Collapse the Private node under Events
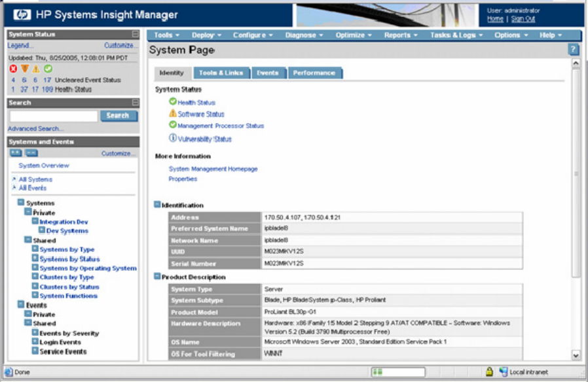 [28, 313]
